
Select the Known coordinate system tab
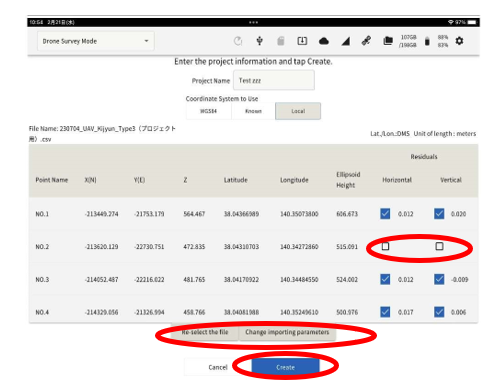(253, 111)
